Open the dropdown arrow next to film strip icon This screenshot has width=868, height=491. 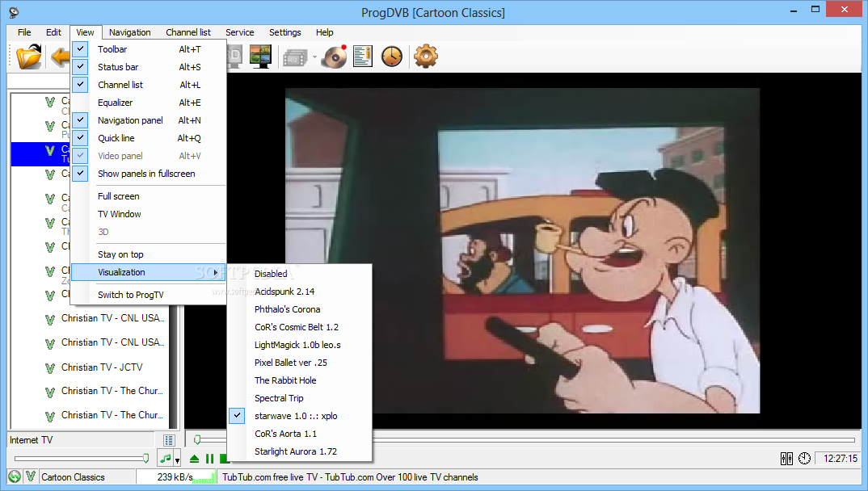pyautogui.click(x=314, y=57)
